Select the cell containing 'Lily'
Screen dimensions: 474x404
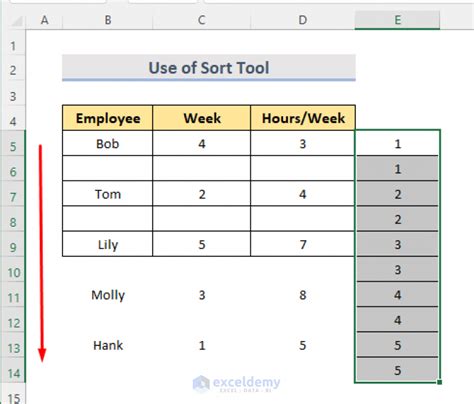(x=108, y=244)
